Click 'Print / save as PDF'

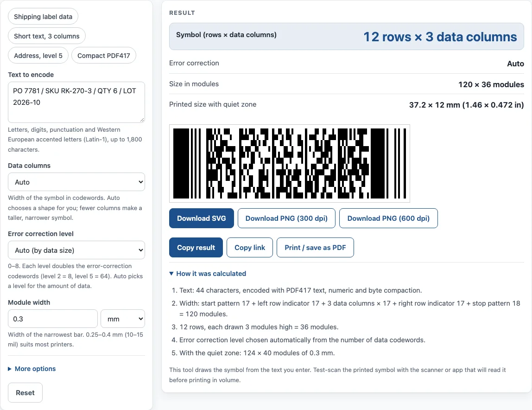tap(315, 248)
